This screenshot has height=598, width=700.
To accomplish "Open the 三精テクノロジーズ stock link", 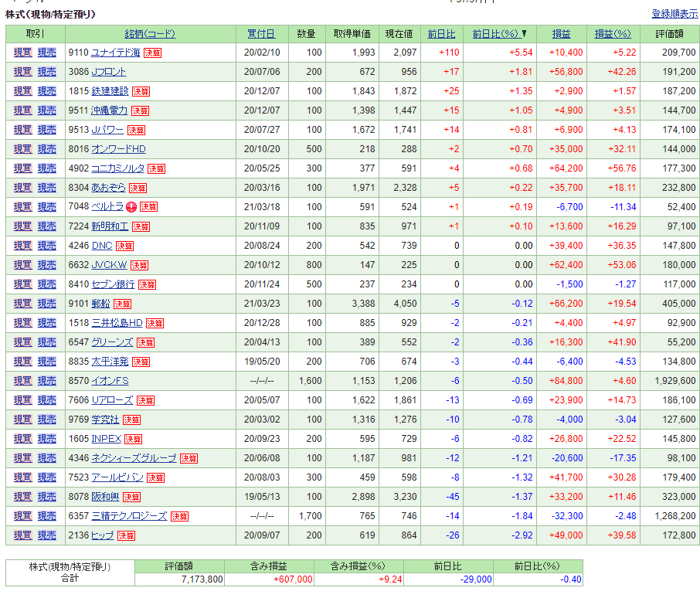I will coord(129,516).
